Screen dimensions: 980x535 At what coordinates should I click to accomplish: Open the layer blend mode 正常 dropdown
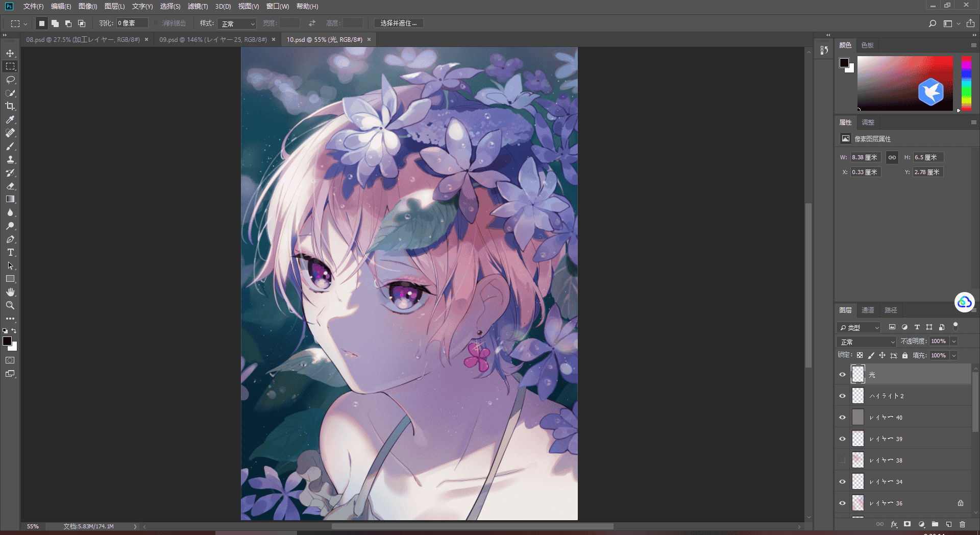pos(866,342)
